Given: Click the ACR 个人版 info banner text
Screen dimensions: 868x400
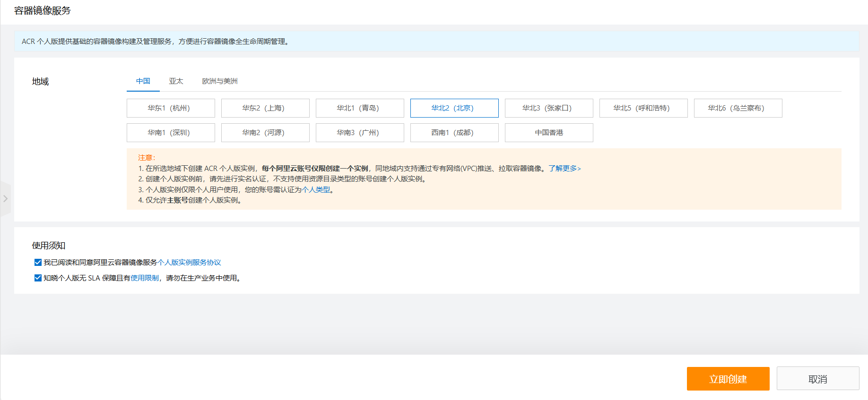Looking at the screenshot, I should (155, 42).
